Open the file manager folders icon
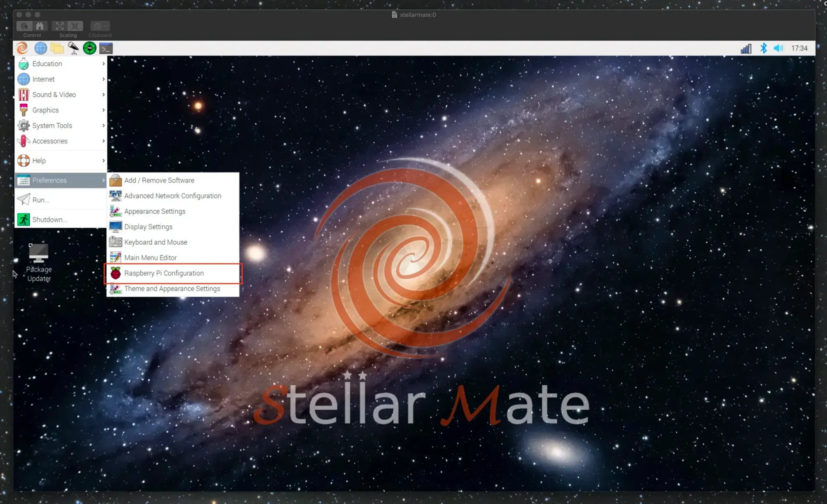Screen dimensions: 827x504 coord(57,48)
